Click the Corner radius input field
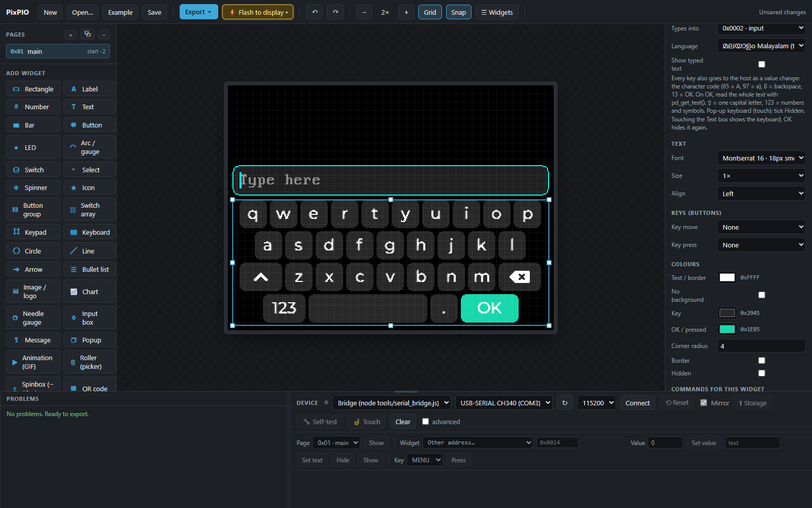This screenshot has height=508, width=812. coord(761,346)
